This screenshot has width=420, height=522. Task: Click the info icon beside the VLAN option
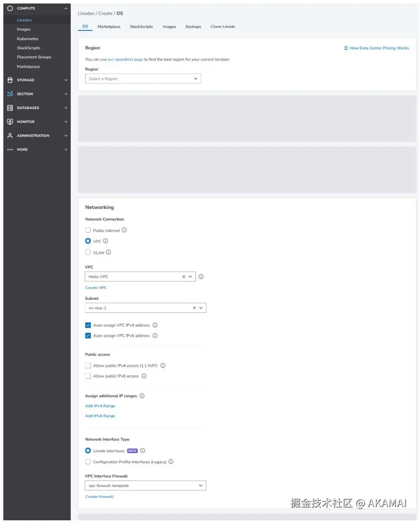click(x=108, y=252)
